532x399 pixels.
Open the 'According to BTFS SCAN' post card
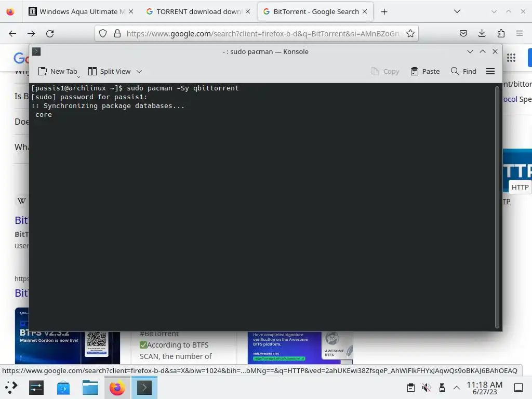[184, 348]
